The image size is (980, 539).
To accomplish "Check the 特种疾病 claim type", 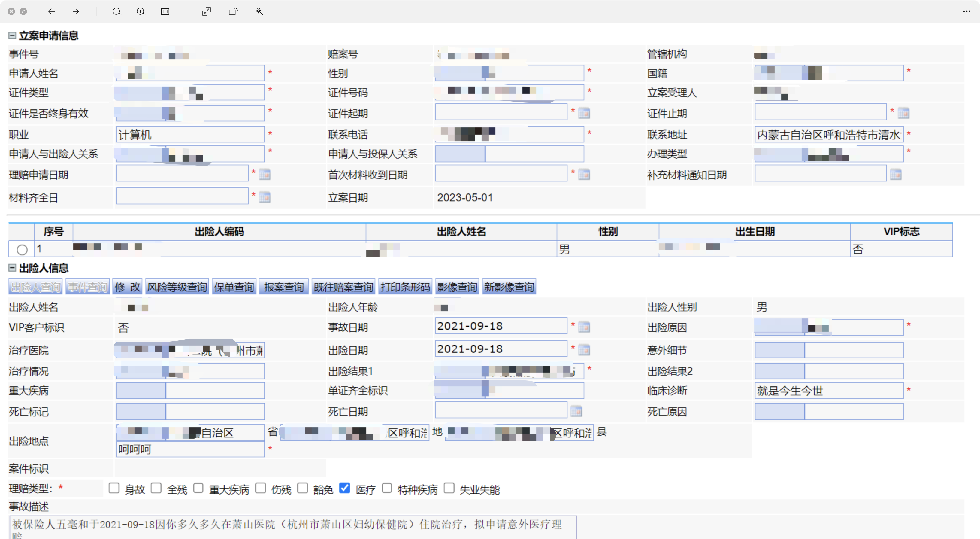I will (x=387, y=488).
